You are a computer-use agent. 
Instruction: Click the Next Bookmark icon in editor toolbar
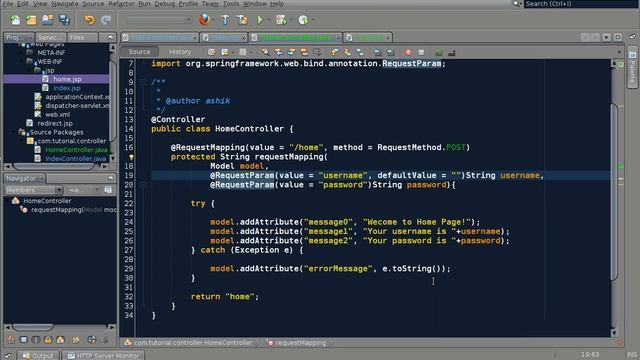pyautogui.click(x=347, y=52)
